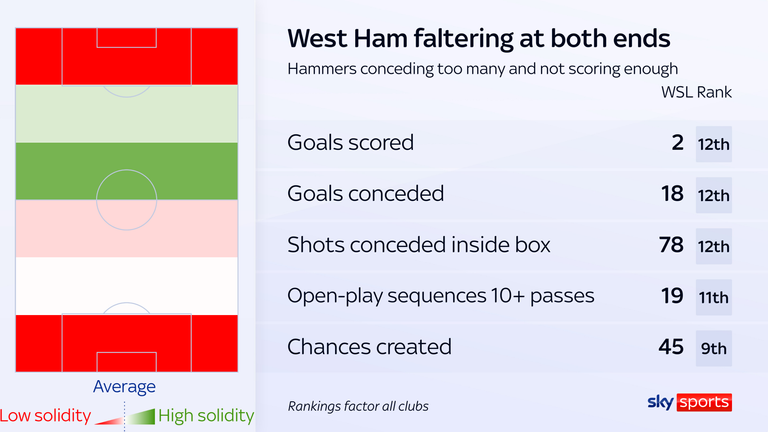Click the 9th rank badge for Chances created
The width and height of the screenshot is (768, 432).
coord(713,348)
